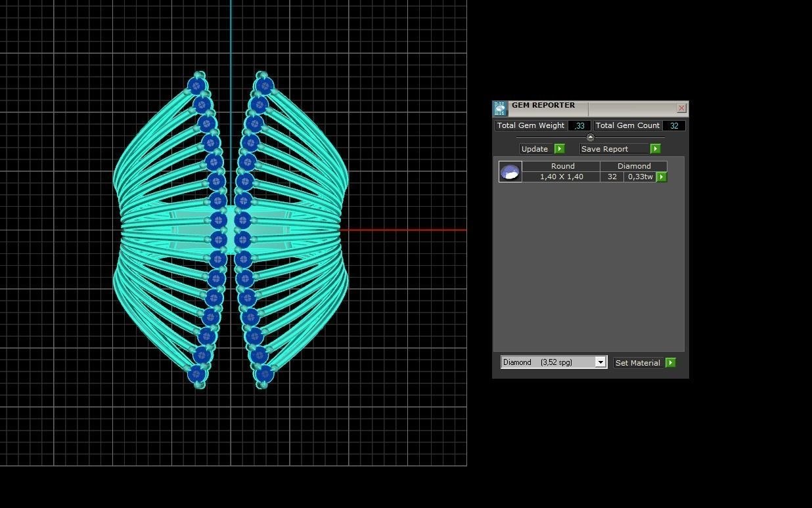Click the Gem Reporter panel icon
812x508 pixels.
[x=500, y=108]
